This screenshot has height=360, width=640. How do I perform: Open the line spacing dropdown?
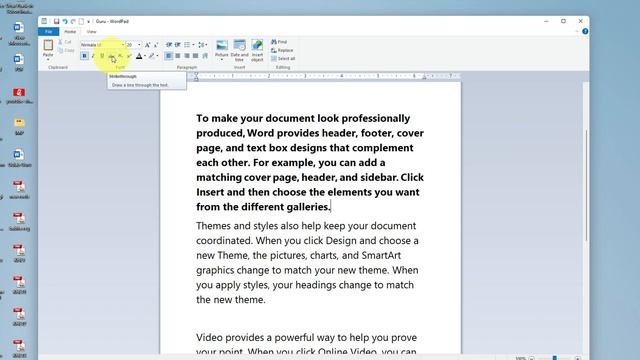[x=202, y=45]
